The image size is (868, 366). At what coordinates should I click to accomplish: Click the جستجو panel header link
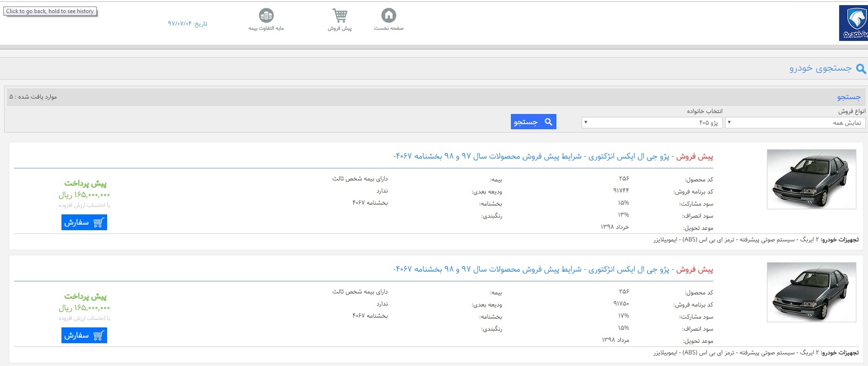pyautogui.click(x=849, y=97)
